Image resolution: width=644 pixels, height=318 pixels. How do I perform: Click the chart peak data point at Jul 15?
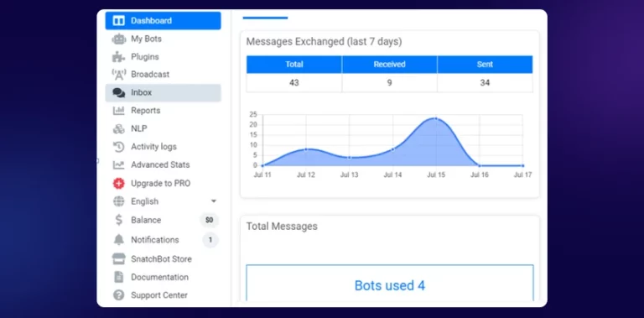(x=436, y=119)
